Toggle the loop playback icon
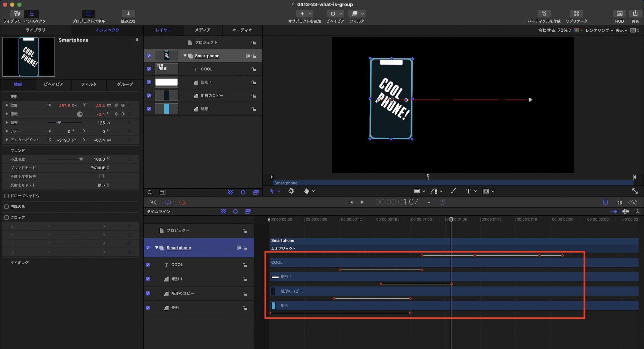Viewport: 644px width, 349px height. (x=168, y=203)
